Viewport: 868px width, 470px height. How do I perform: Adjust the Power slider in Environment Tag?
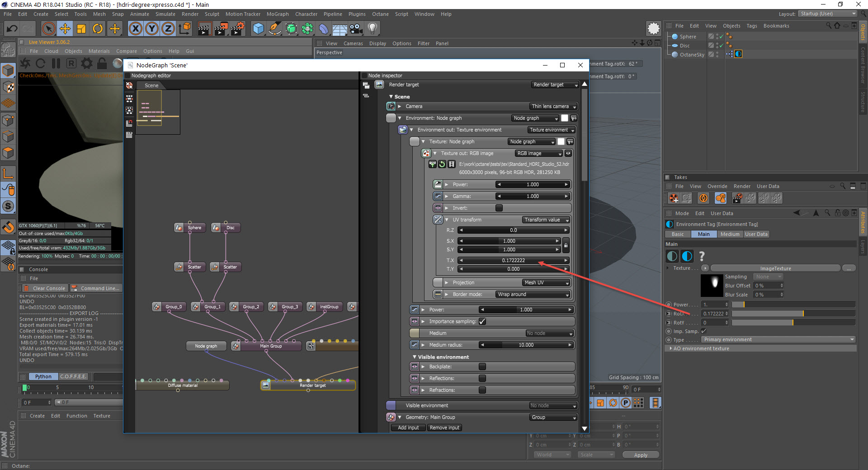pos(793,305)
